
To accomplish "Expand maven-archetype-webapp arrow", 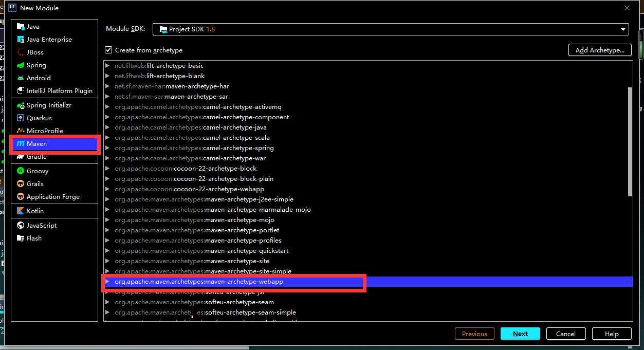I will click(x=107, y=282).
